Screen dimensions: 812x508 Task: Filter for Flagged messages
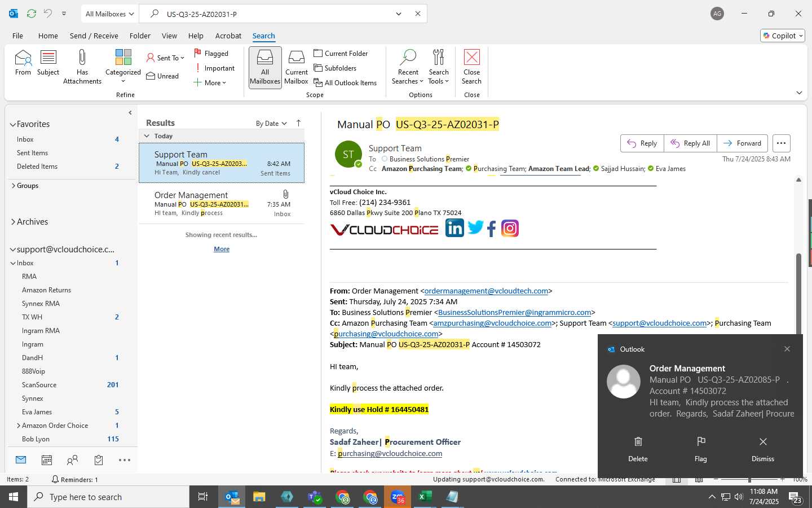click(x=211, y=53)
